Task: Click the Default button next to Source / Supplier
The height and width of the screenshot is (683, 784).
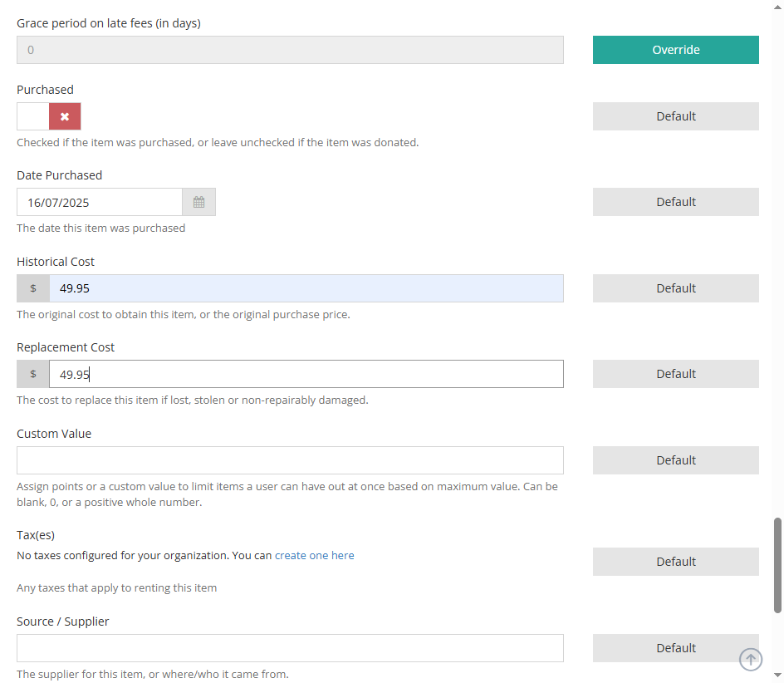Action: click(x=675, y=648)
